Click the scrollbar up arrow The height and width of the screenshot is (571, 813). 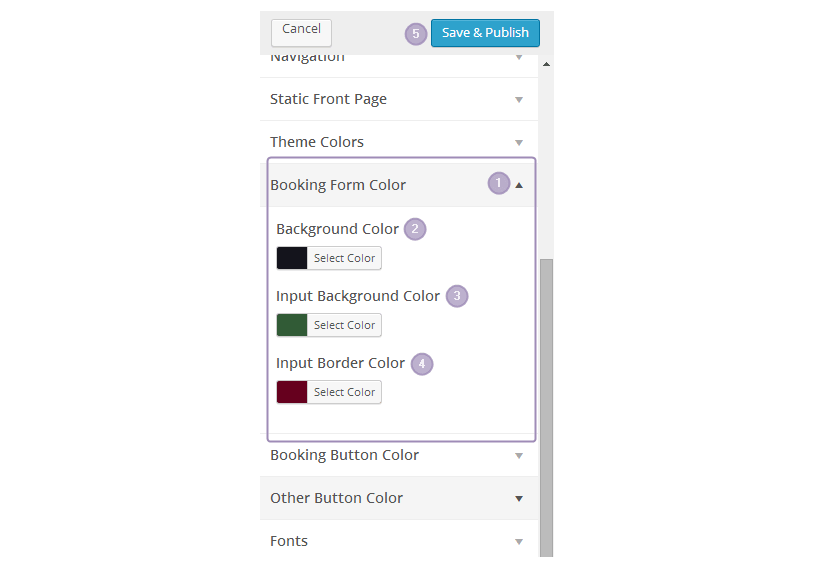(546, 65)
